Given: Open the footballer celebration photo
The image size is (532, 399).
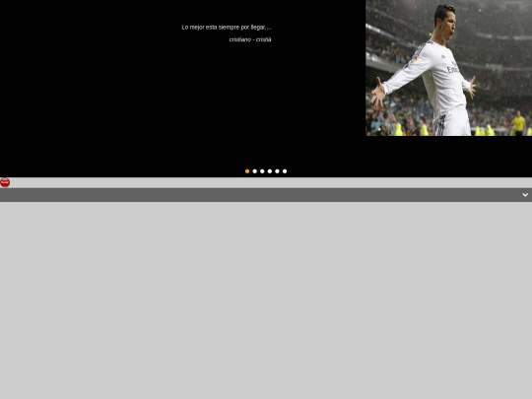Looking at the screenshot, I should [448, 68].
